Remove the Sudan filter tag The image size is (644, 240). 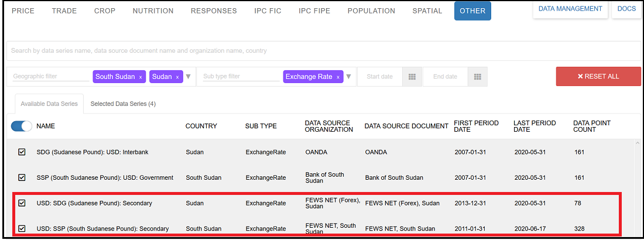point(177,77)
